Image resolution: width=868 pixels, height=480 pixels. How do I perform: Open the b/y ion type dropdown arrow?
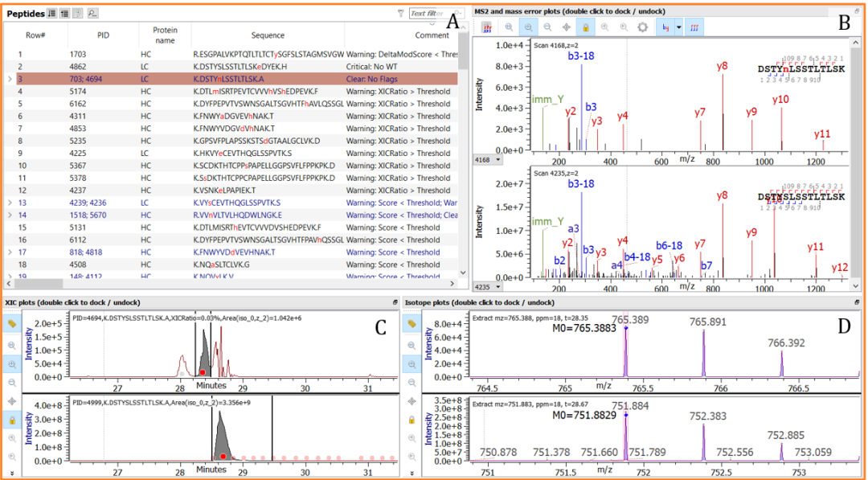click(x=678, y=27)
